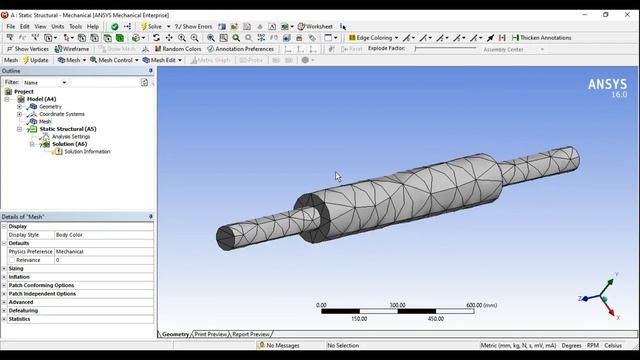Image resolution: width=640 pixels, height=360 pixels.
Task: Switch to the Report Preview tab
Action: coord(251,334)
